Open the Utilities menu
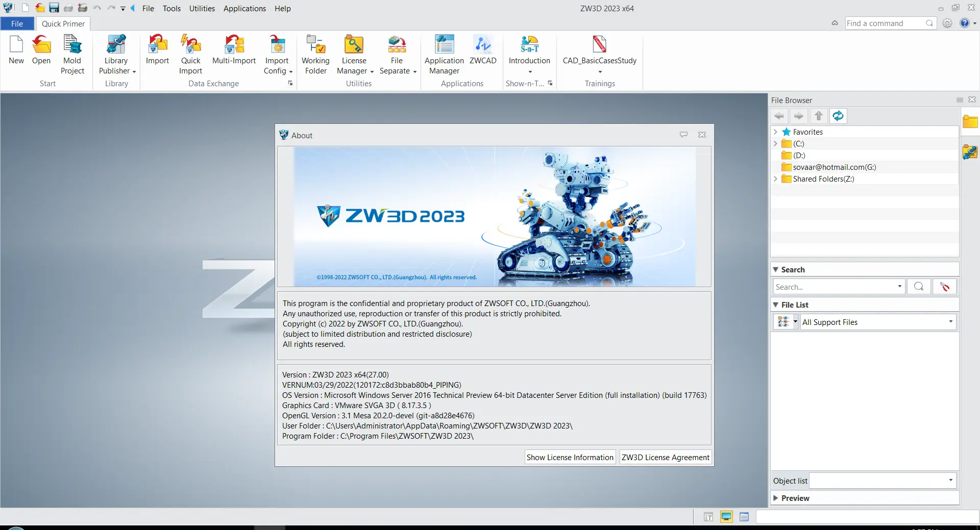Image resolution: width=980 pixels, height=530 pixels. point(202,8)
